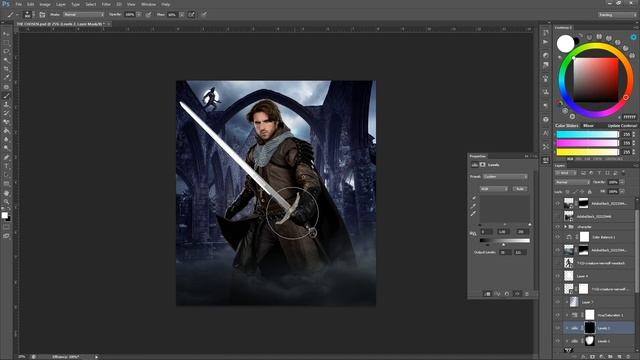Open the Levels Preset dropdown

[x=505, y=177]
